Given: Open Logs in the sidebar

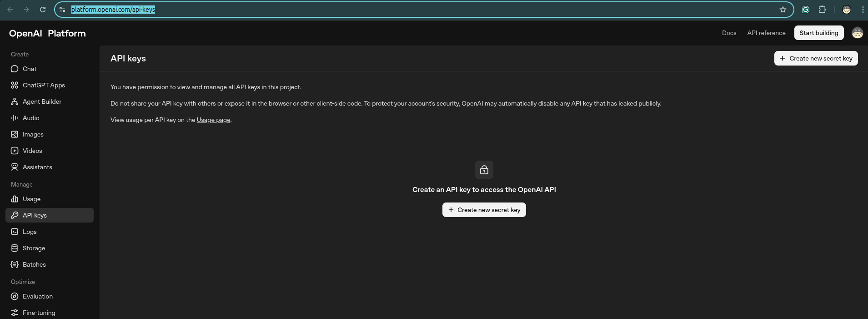Looking at the screenshot, I should [50, 232].
